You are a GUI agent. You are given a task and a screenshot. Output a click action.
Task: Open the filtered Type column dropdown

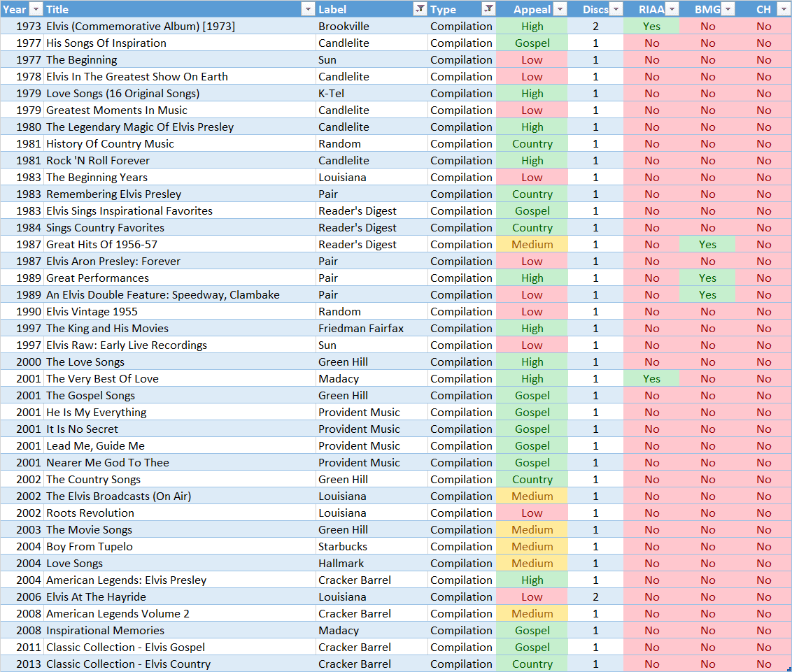pos(488,9)
